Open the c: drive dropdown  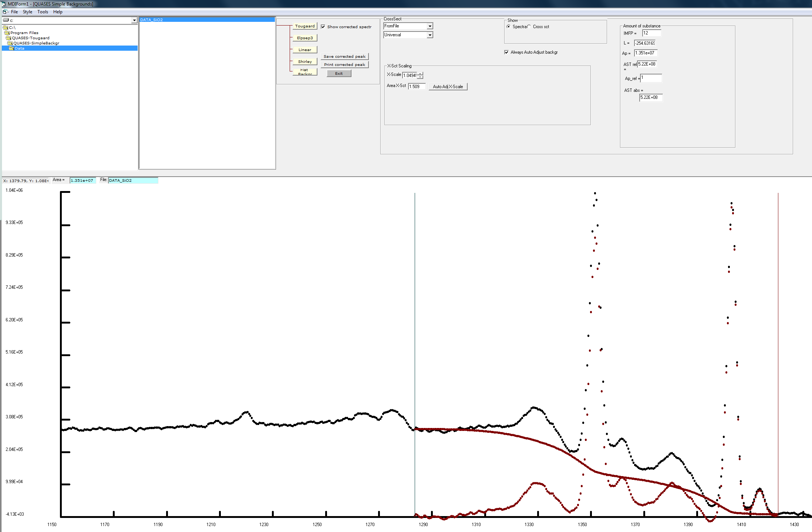tap(134, 21)
